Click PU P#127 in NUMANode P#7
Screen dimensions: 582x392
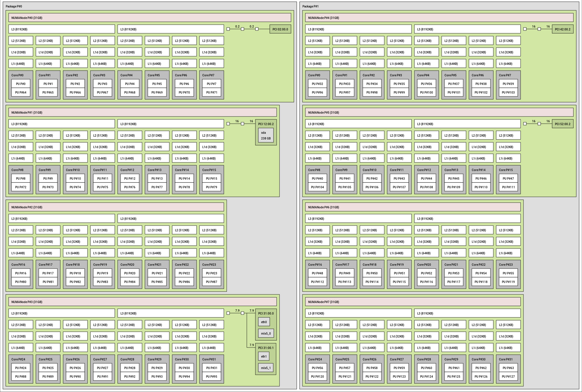click(x=508, y=376)
